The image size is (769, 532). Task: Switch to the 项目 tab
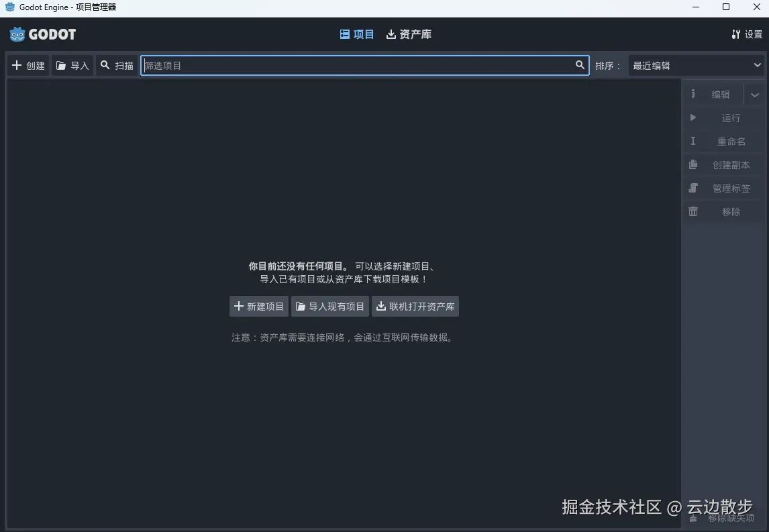pos(357,34)
